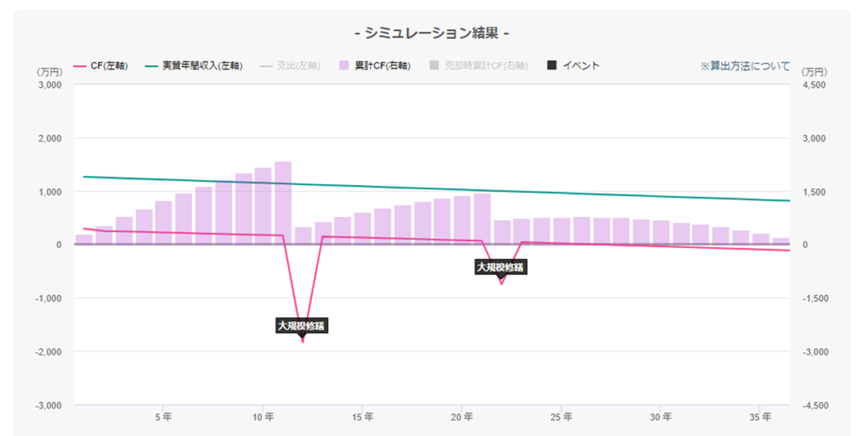The width and height of the screenshot is (868, 436).
Task: Click the 累計CF bar at year 21
Action: (482, 219)
